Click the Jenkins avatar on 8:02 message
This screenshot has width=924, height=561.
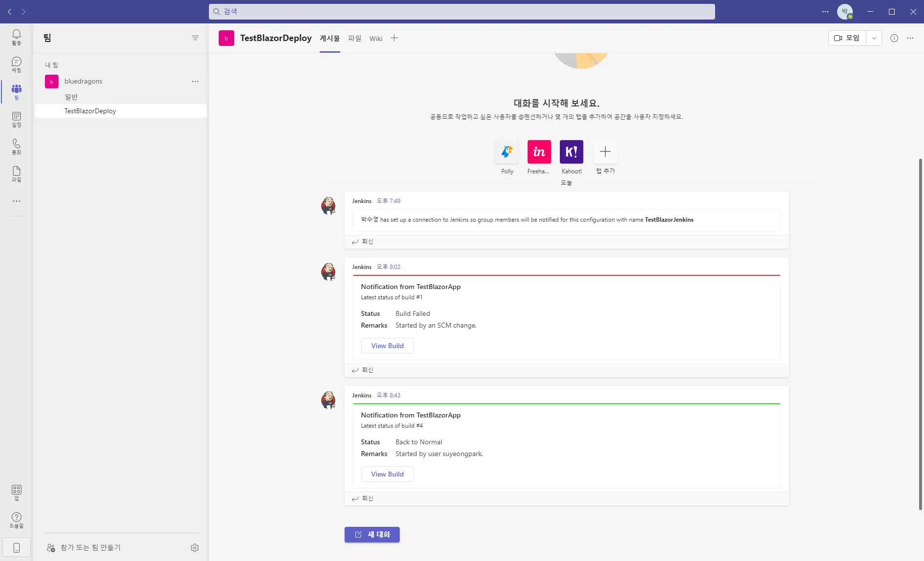(329, 272)
